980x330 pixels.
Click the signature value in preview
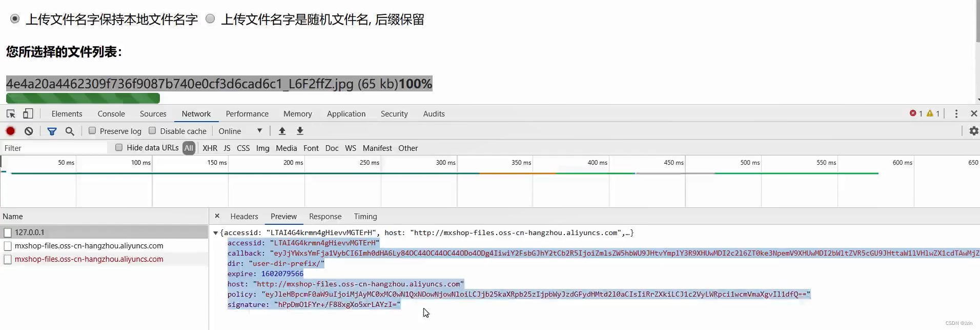point(337,305)
